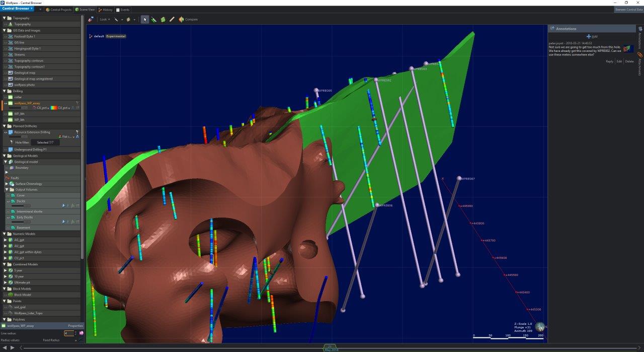The height and width of the screenshot is (352, 644).
Task: Open the Attachments side panel icon
Action: point(640,55)
